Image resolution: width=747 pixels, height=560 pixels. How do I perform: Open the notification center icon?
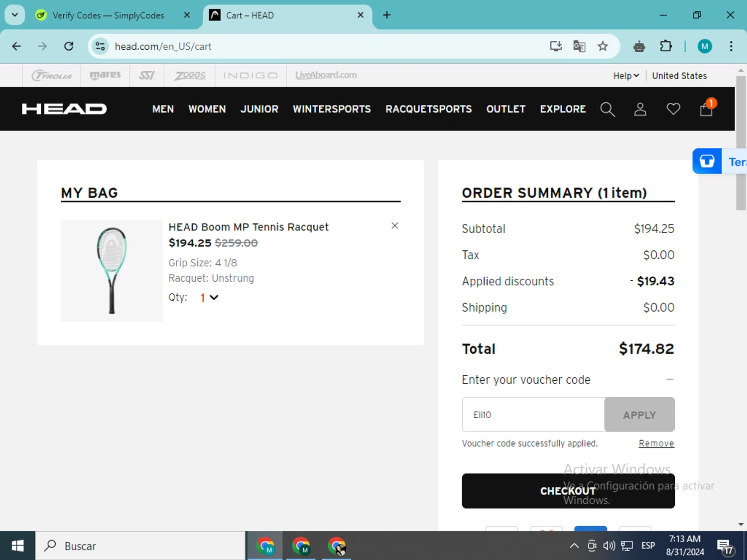[x=726, y=547]
